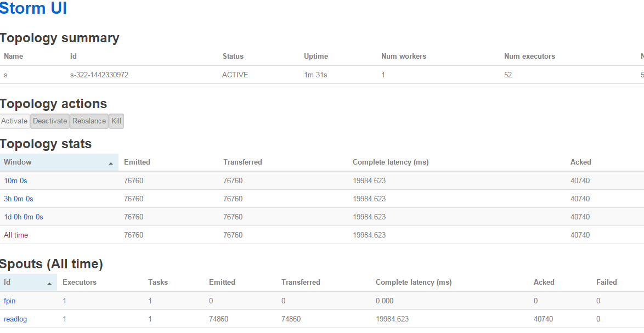This screenshot has width=644, height=333.
Task: Select readlog acked value 40740
Action: [544, 319]
